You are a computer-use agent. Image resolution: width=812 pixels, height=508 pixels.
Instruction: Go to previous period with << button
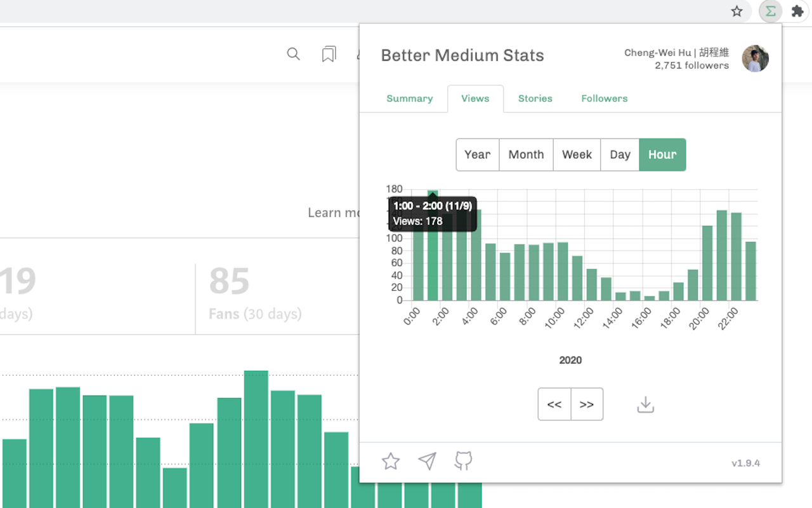point(554,404)
